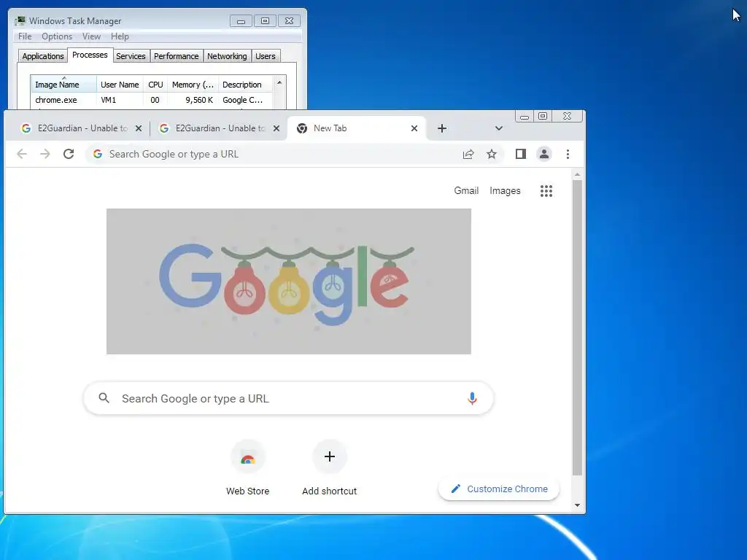
Task: Close second E2Guardian tab
Action: click(x=276, y=128)
